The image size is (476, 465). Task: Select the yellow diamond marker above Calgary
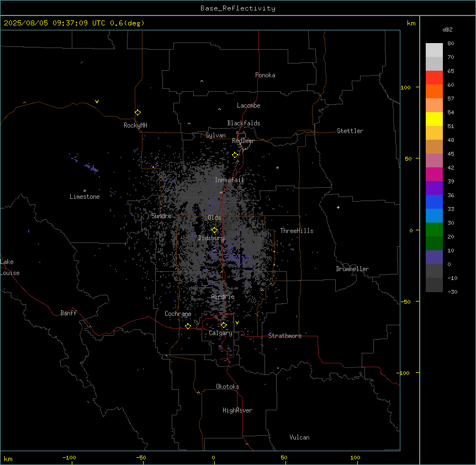pyautogui.click(x=224, y=325)
